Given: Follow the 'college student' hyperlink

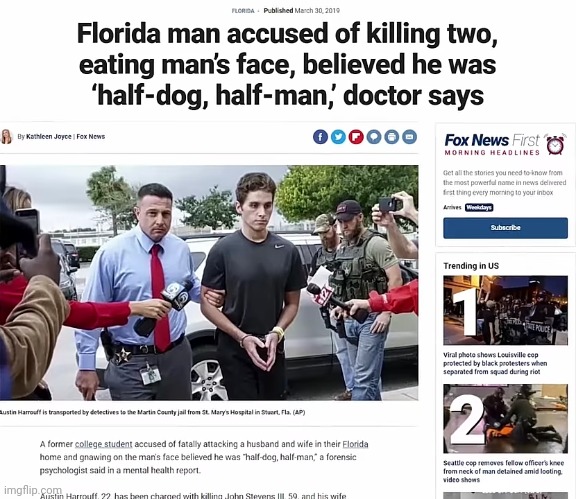Looking at the screenshot, I should (104, 444).
